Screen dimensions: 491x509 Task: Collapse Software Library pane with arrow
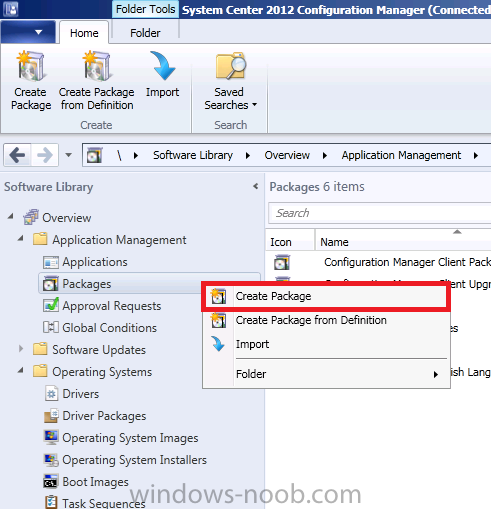256,186
